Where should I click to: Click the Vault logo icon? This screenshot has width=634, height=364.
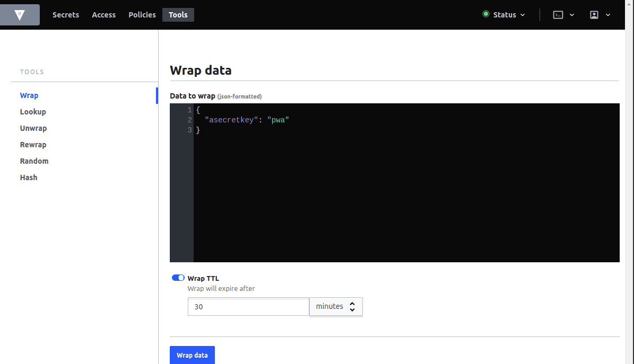tap(20, 14)
